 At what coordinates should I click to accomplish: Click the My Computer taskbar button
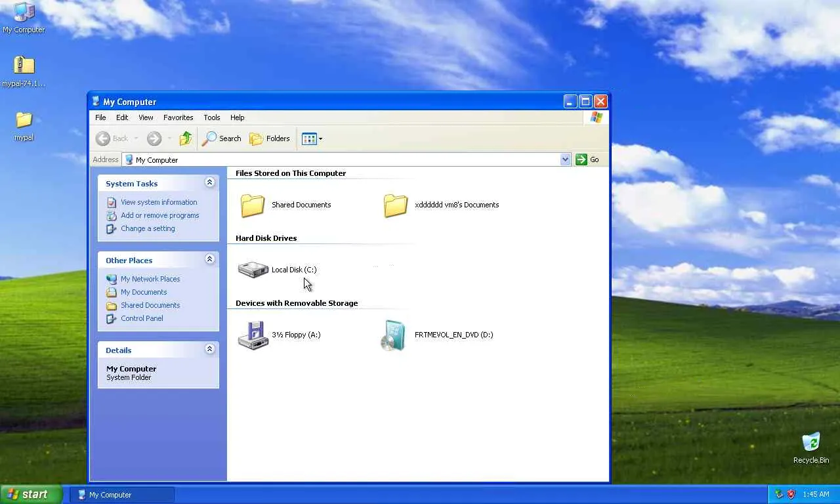click(123, 495)
